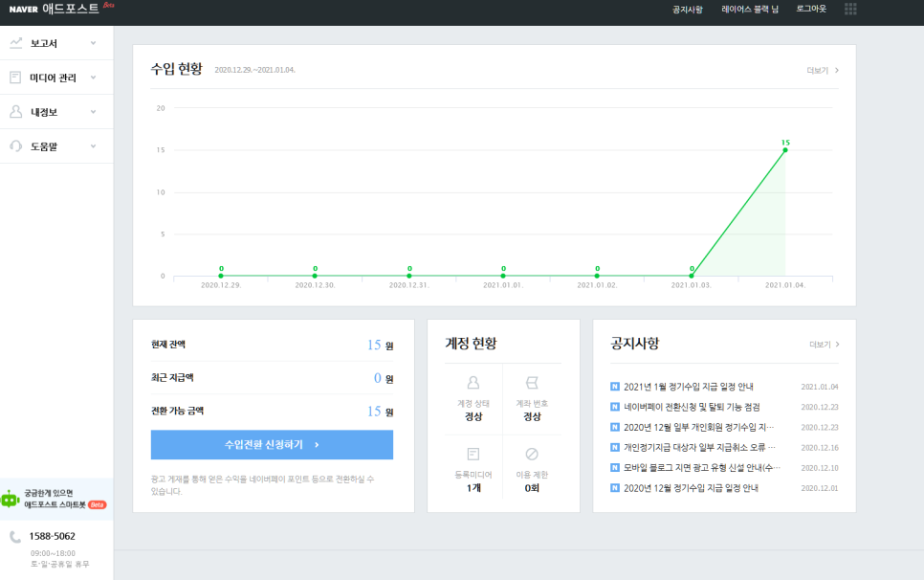Open notice 2021년 1월 정기수입 지급 일정 안내
Image resolution: width=924 pixels, height=580 pixels.
point(689,387)
